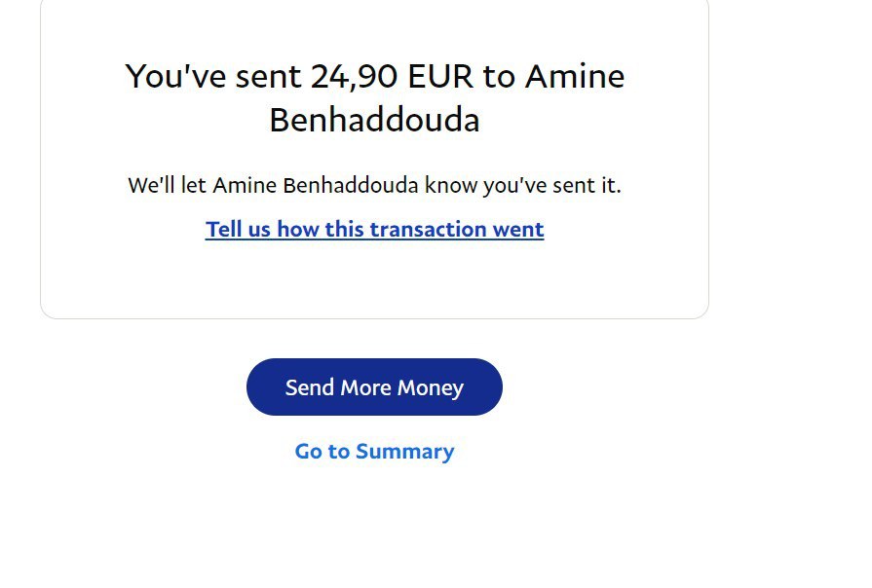Click Benhaddouda on the heading's second line
This screenshot has height=588, width=872.
coord(374,120)
